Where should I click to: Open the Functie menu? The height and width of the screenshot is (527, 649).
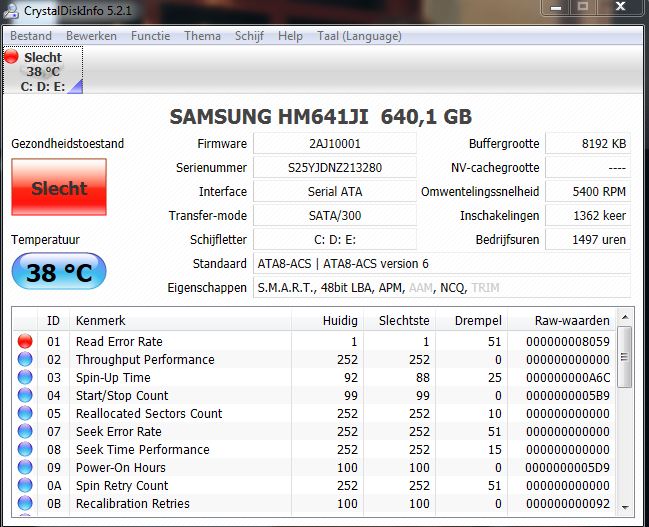tap(150, 36)
